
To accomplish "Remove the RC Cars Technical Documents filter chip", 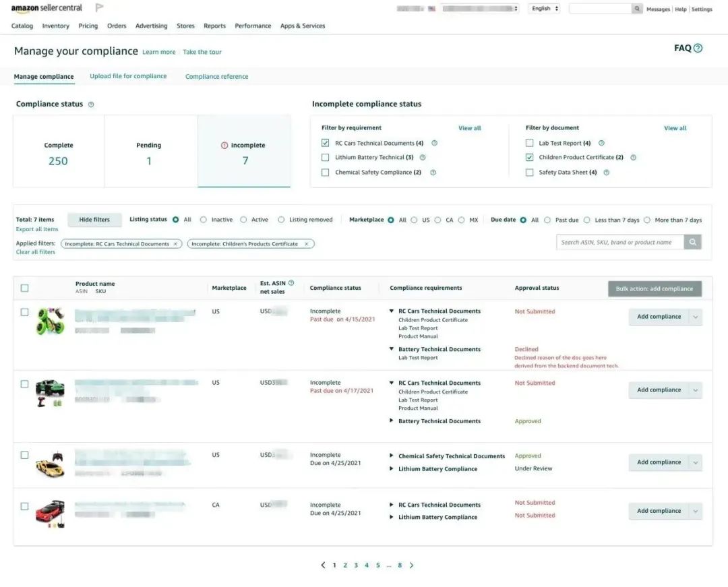I will click(x=175, y=243).
